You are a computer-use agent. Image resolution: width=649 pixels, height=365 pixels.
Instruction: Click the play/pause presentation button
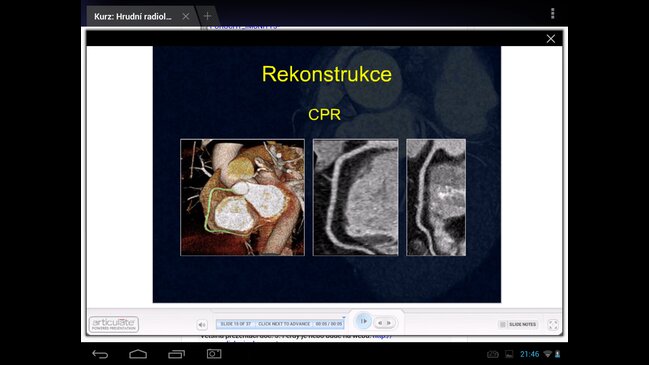[363, 321]
